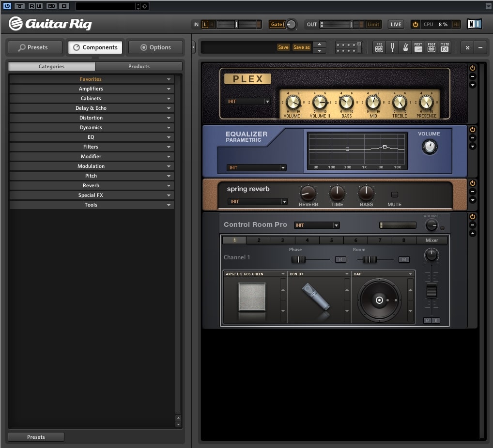Toggle the Equalizer Parametric power button
493x448 pixels.
tap(472, 130)
